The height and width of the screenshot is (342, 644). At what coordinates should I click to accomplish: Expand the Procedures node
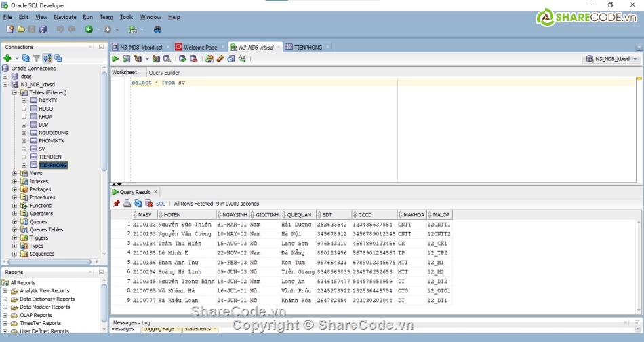pos(14,197)
